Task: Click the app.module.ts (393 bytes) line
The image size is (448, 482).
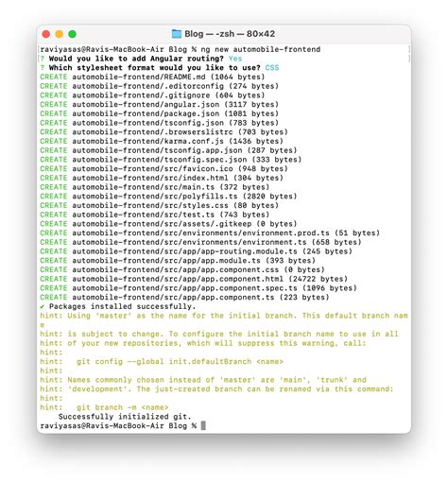Action: [178, 260]
